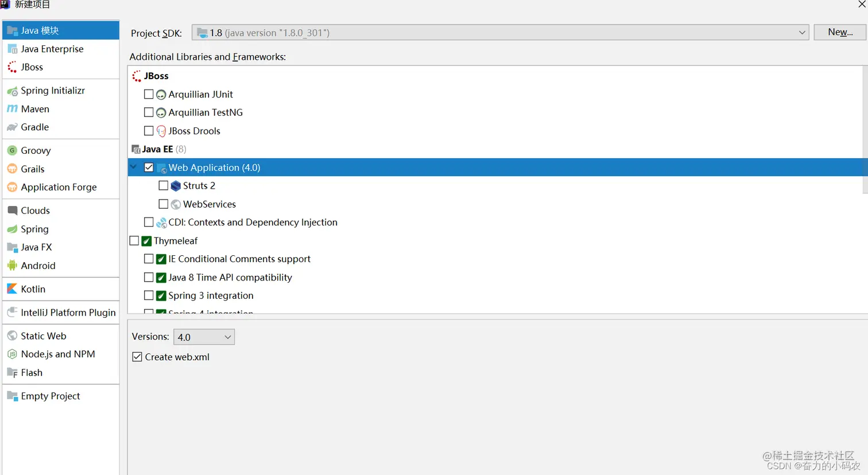
Task: Open the Project SDK dropdown
Action: 500,33
